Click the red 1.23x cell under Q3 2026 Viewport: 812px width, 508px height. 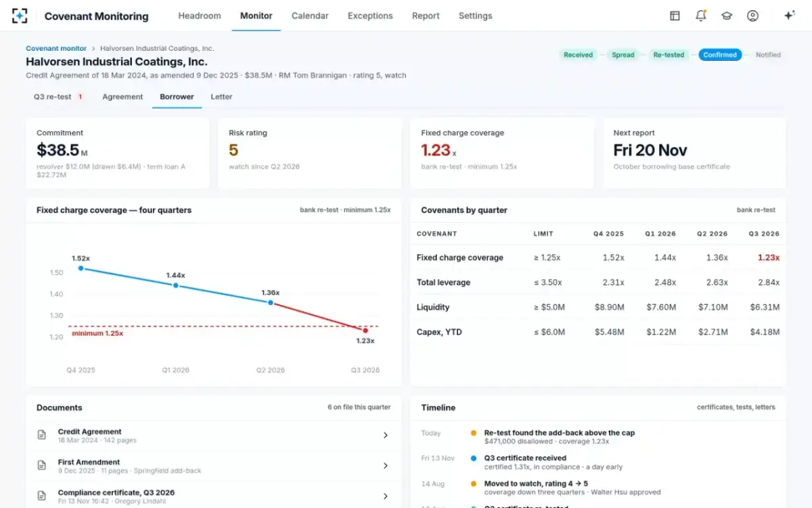pos(769,257)
